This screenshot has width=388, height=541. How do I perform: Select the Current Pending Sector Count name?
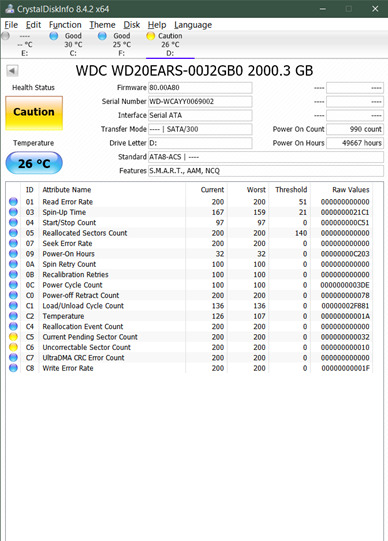[x=90, y=337]
